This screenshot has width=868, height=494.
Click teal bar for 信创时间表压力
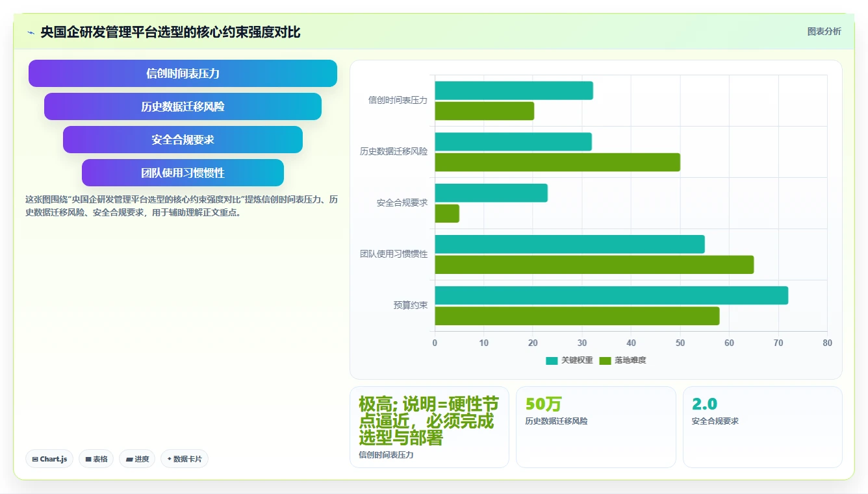[514, 90]
